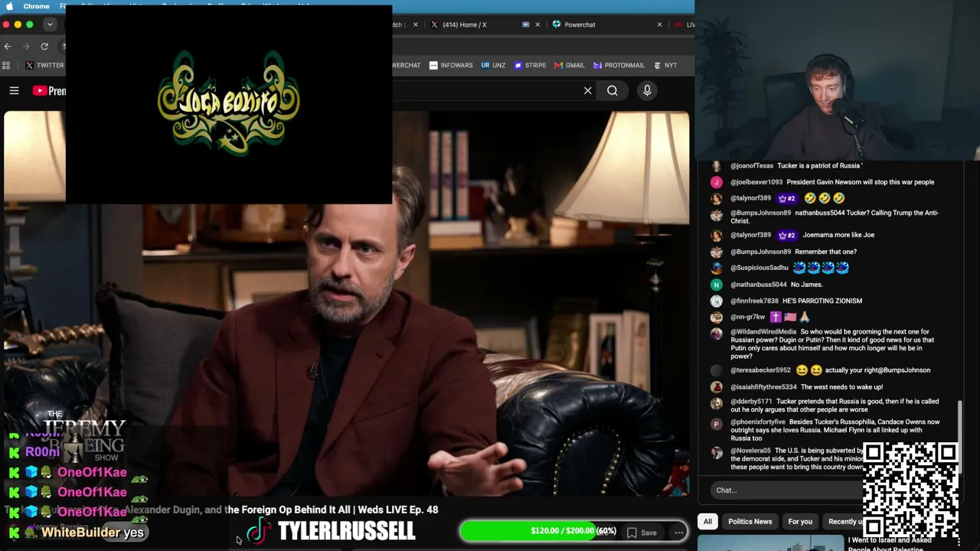The height and width of the screenshot is (551, 980).
Task: Click the @Novelera05 username in chat
Action: [x=750, y=451]
